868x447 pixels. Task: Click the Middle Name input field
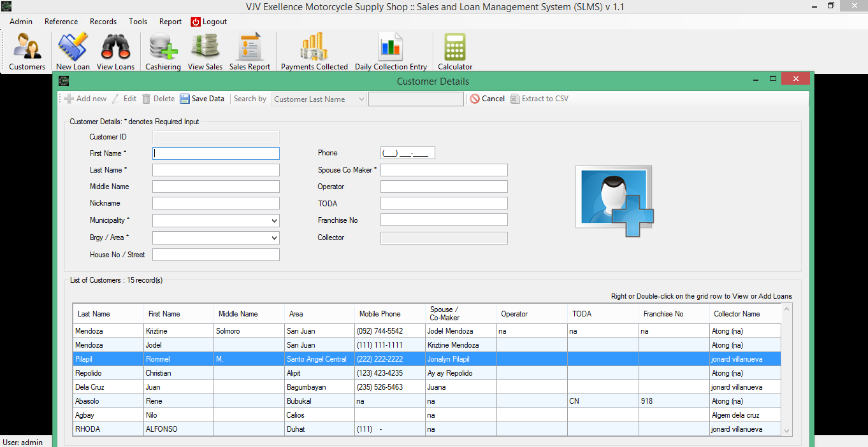216,187
